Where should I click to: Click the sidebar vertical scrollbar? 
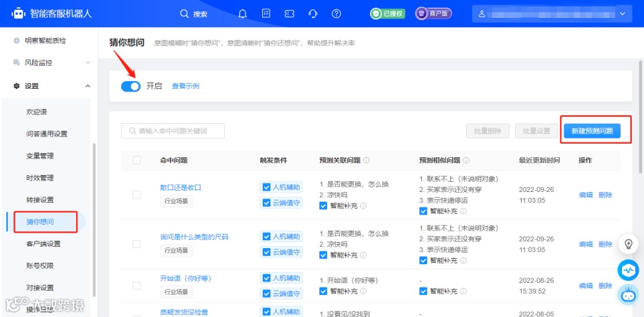pyautogui.click(x=94, y=220)
